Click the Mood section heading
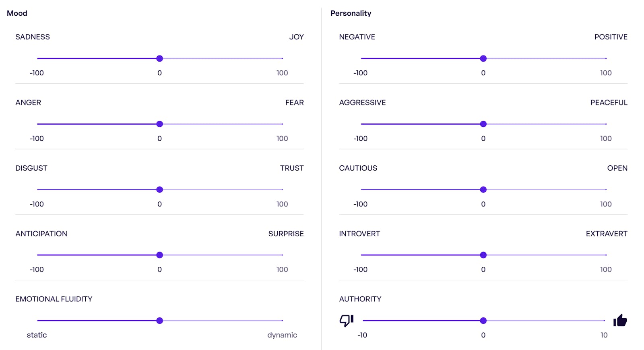 17,13
